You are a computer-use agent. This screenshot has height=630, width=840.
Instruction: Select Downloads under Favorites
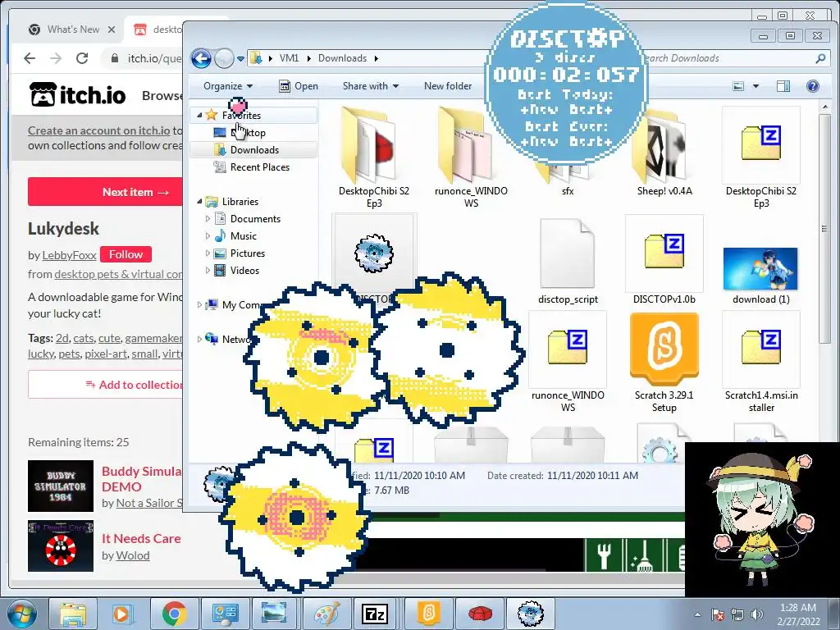pos(254,150)
